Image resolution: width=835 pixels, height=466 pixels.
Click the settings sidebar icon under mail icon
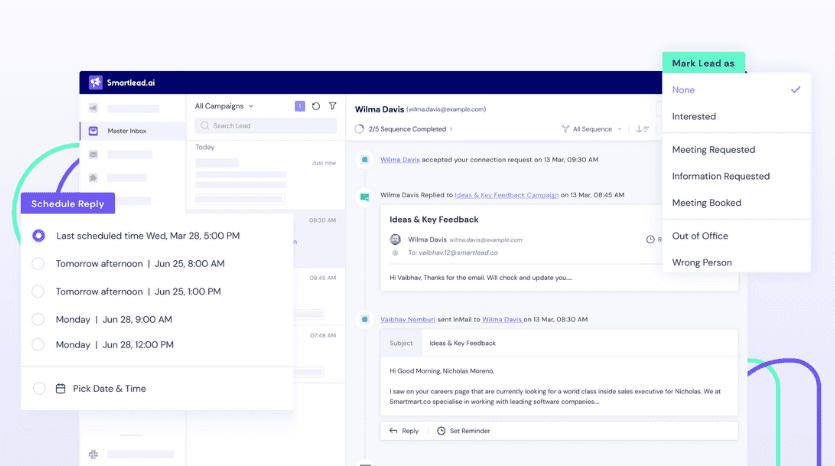(x=93, y=177)
